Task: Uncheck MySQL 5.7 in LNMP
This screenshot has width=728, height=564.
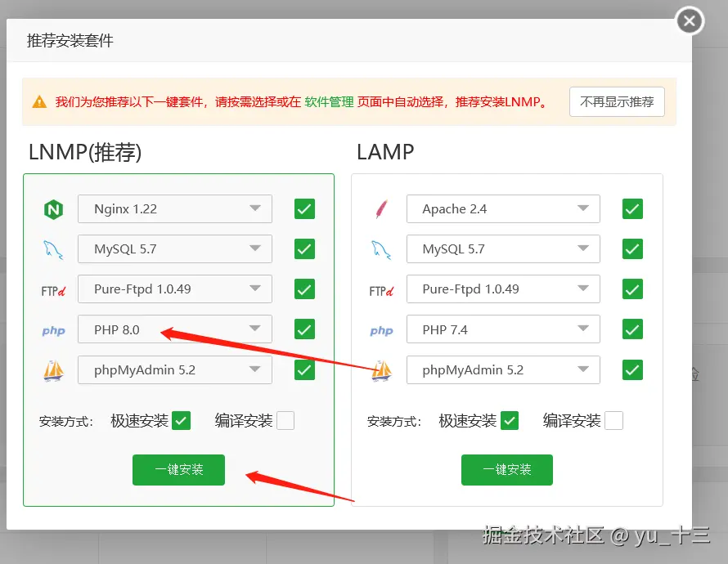Action: pos(304,249)
